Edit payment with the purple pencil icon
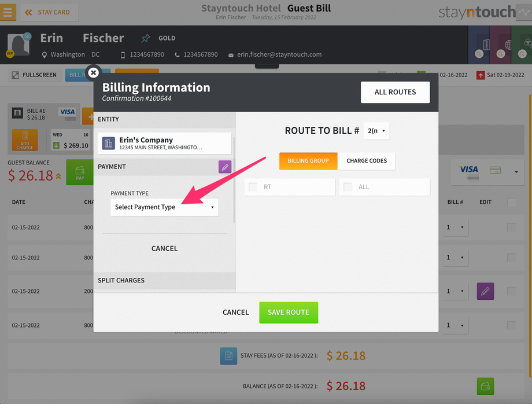 (x=225, y=167)
